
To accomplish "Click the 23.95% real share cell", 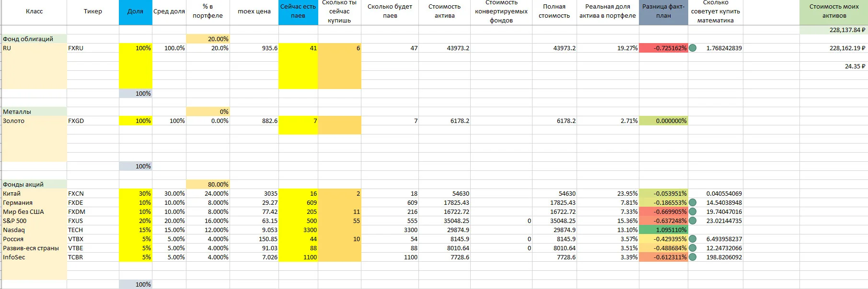I will [608, 193].
